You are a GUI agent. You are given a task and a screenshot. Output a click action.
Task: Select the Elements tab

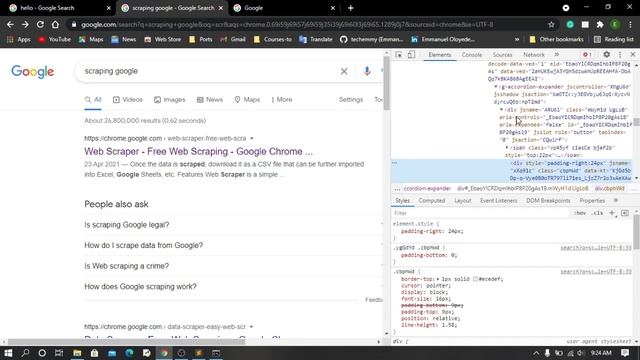pyautogui.click(x=440, y=55)
